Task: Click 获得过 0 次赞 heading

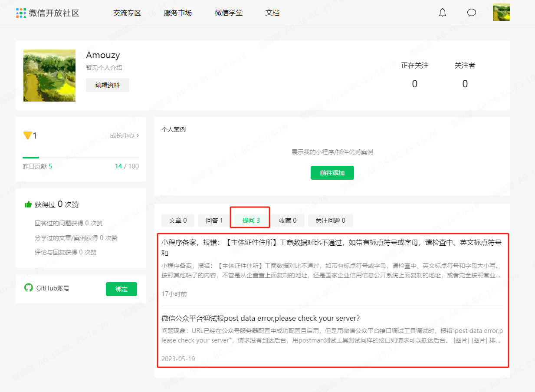Action: tap(56, 204)
